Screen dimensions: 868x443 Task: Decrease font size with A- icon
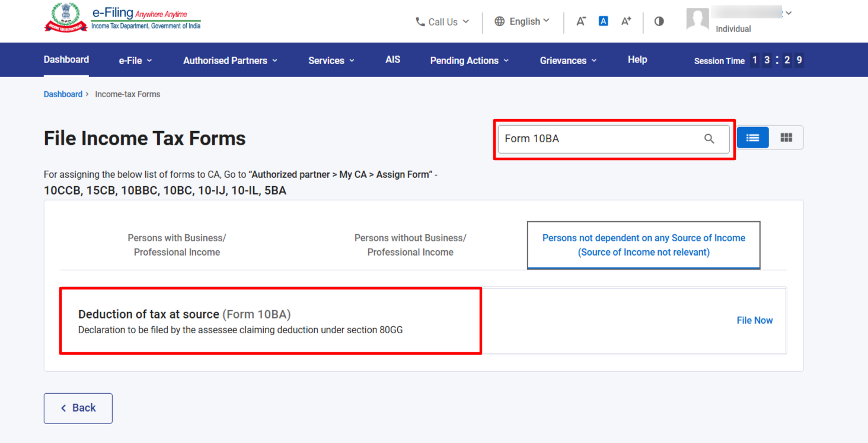click(581, 21)
